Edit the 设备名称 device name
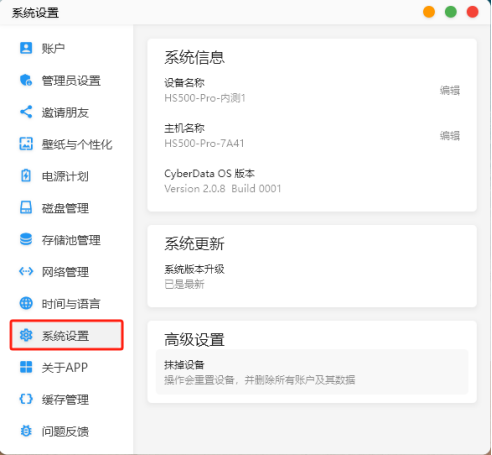This screenshot has width=492, height=455. pyautogui.click(x=450, y=90)
